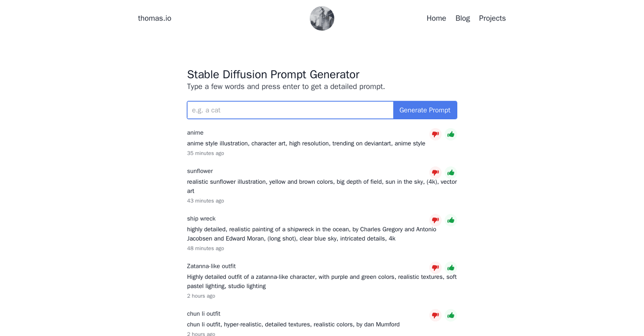This screenshot has width=644, height=336.
Task: Give the ship wreck prompt a thumbs up
Action: coord(450,220)
